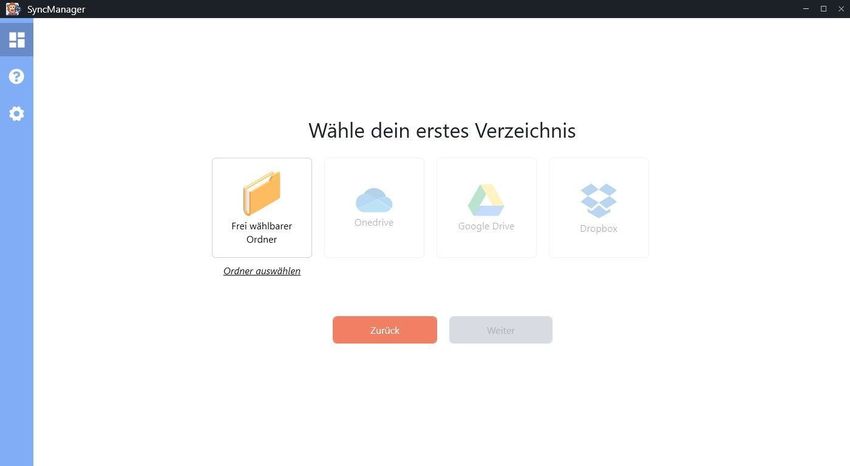Choose the Google Drive triangle icon
This screenshot has height=466, width=850.
coord(486,200)
